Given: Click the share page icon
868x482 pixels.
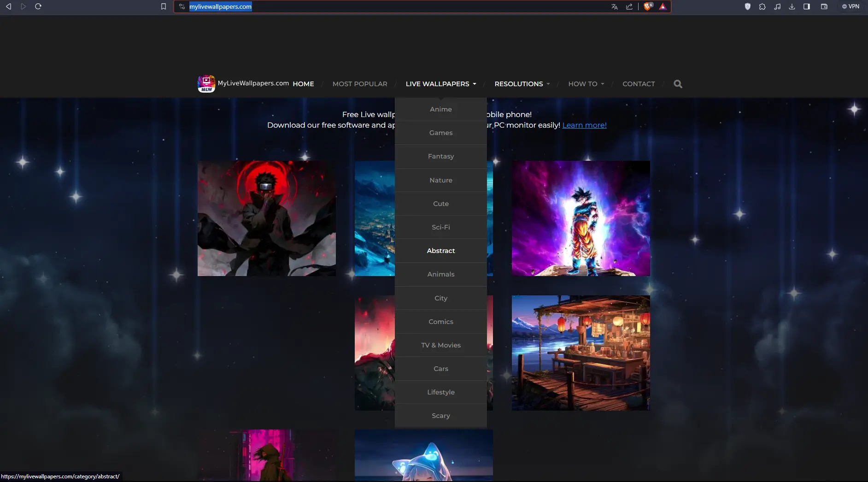Looking at the screenshot, I should point(629,6).
